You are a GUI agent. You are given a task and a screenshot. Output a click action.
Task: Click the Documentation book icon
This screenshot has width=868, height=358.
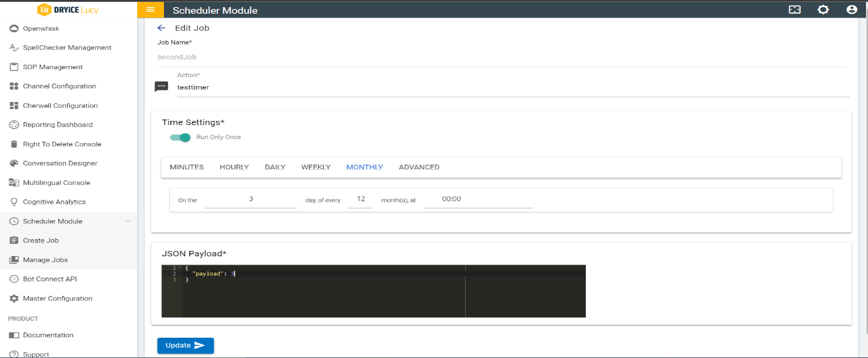pos(14,335)
